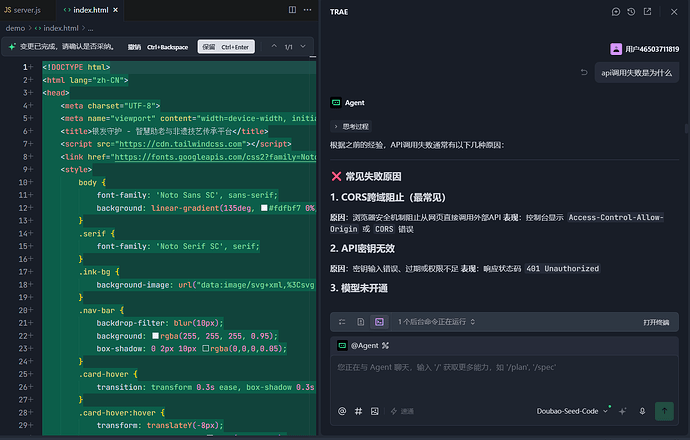Click the settings icon next to @Agent
Image resolution: width=690 pixels, height=440 pixels.
[x=385, y=345]
